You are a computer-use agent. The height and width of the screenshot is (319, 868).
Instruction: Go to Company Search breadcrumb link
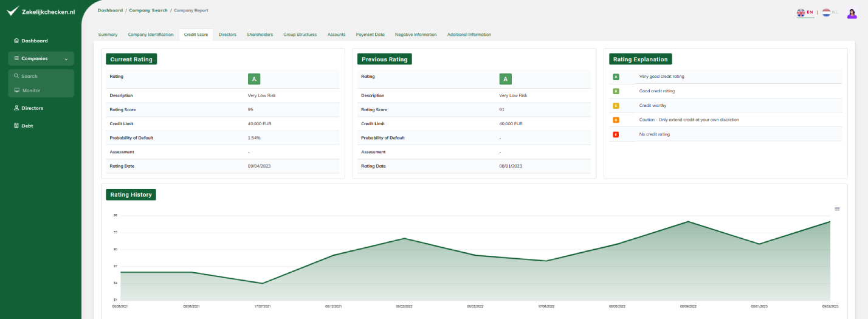(x=148, y=11)
